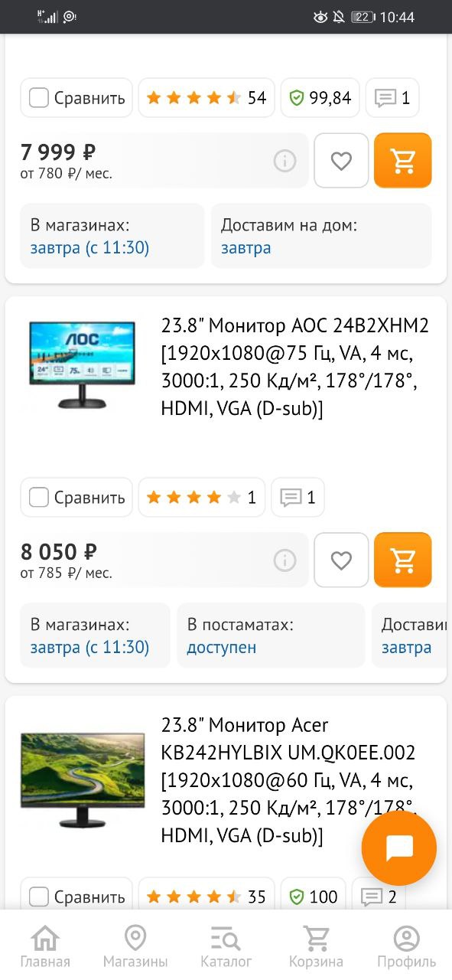Add AOC 24B2XHM2 monitor to cart
The height and width of the screenshot is (980, 452).
pos(403,560)
